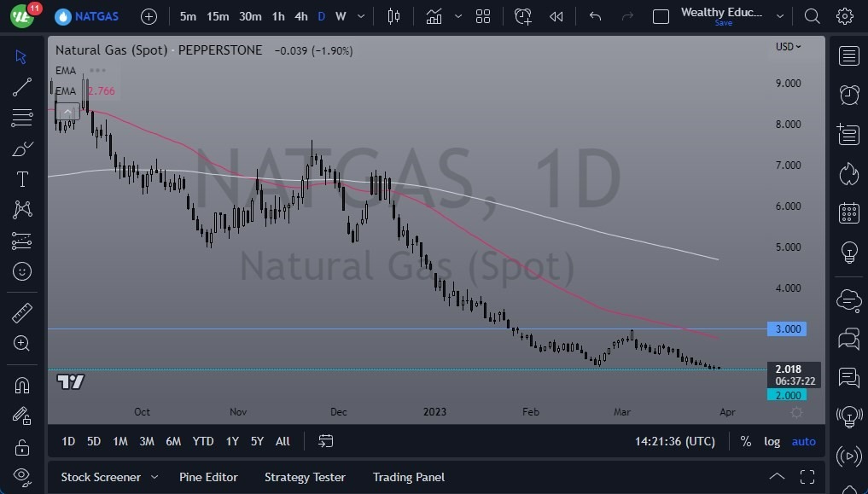Activate Bar Replay mode
The image size is (868, 494).
[556, 16]
